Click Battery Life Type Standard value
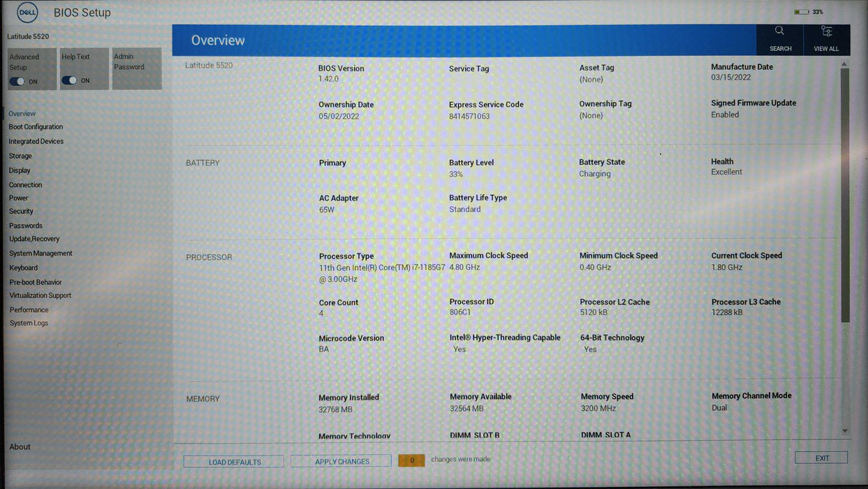The image size is (868, 489). click(x=465, y=210)
